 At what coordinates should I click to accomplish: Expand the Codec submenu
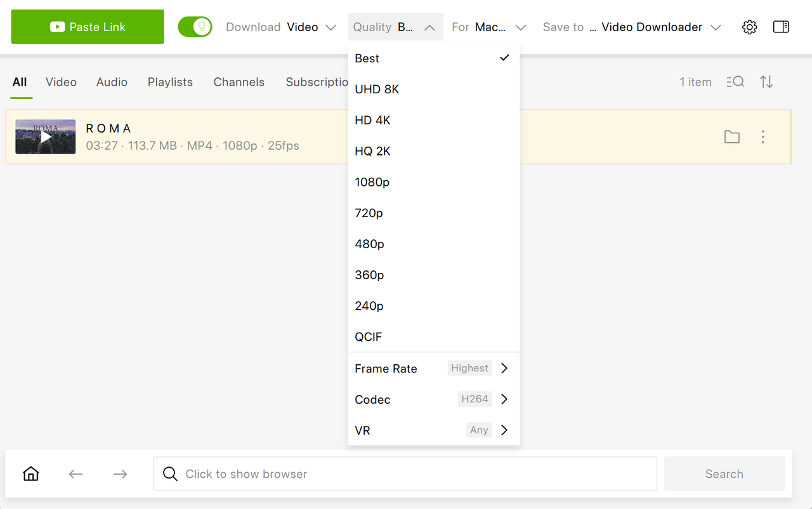(434, 400)
